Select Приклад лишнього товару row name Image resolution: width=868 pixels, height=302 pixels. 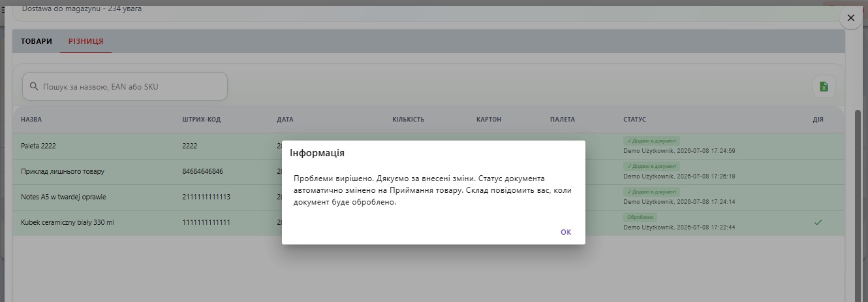tap(63, 172)
